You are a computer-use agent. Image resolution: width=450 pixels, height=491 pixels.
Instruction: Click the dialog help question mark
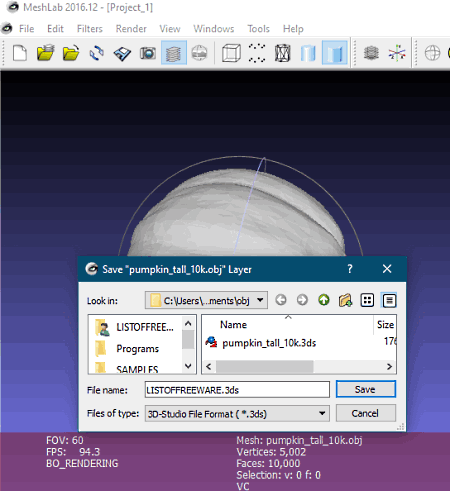pyautogui.click(x=350, y=269)
